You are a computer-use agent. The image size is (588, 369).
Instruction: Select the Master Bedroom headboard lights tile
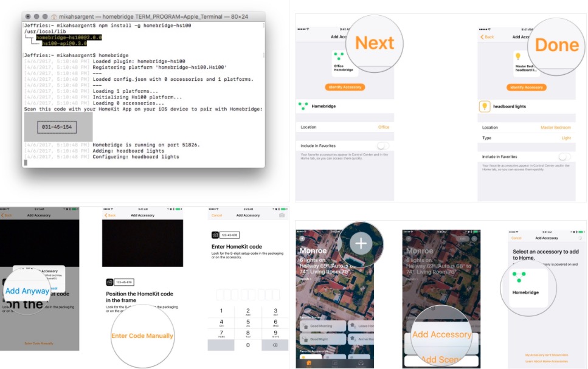tap(526, 63)
